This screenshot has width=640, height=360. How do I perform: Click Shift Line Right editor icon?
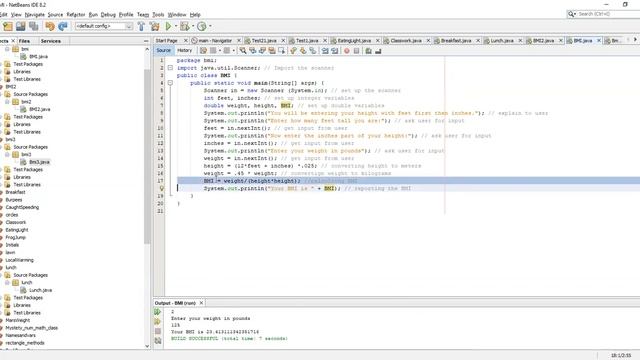335,51
